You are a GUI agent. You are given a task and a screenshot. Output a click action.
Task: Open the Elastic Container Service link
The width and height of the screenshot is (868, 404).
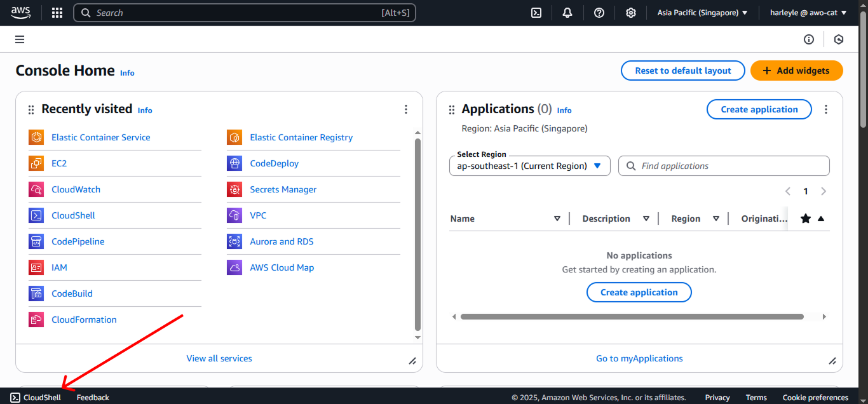pos(101,137)
